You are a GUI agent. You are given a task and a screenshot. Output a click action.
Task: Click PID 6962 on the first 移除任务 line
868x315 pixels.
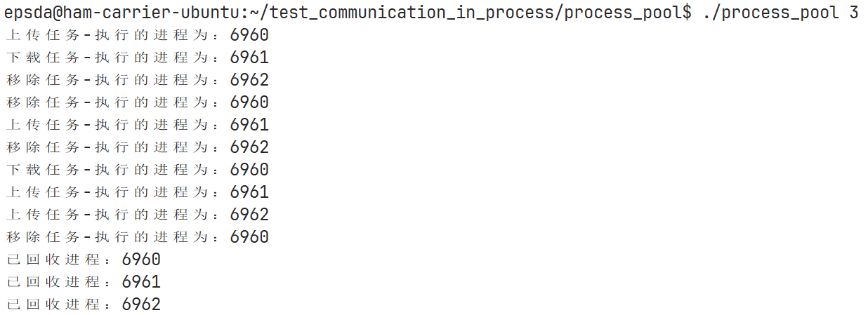(249, 80)
